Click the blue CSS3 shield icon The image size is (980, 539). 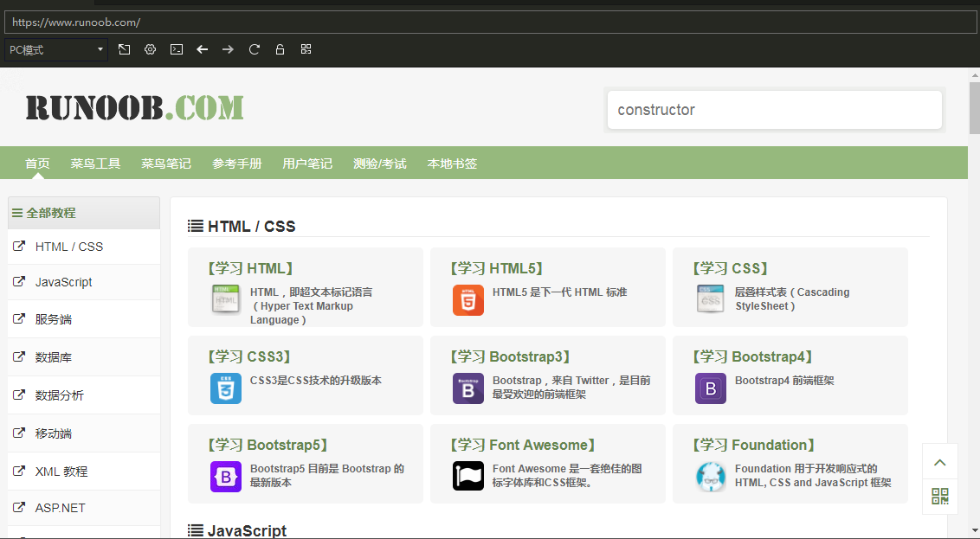click(226, 388)
